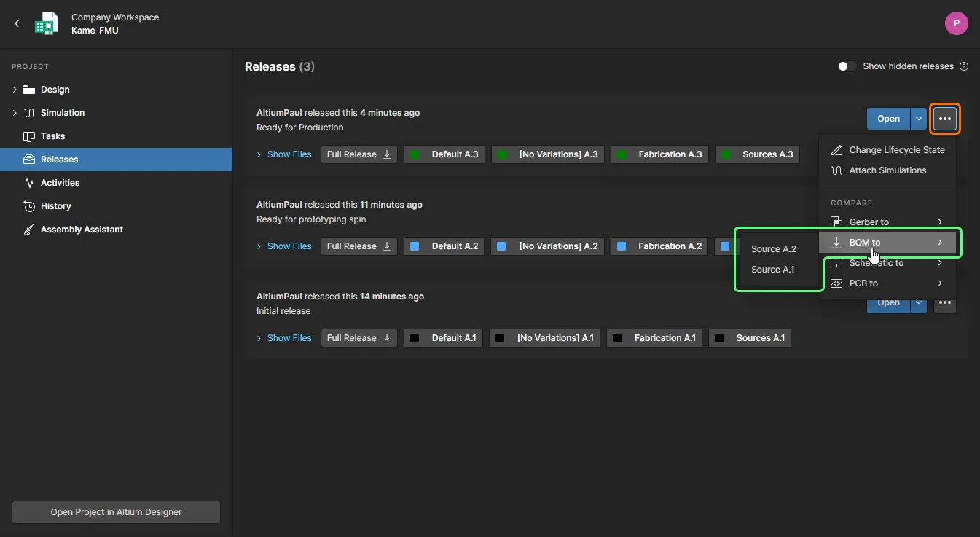The image size is (980, 537).
Task: Expand Show Files for Ready for Production release
Action: click(x=284, y=154)
